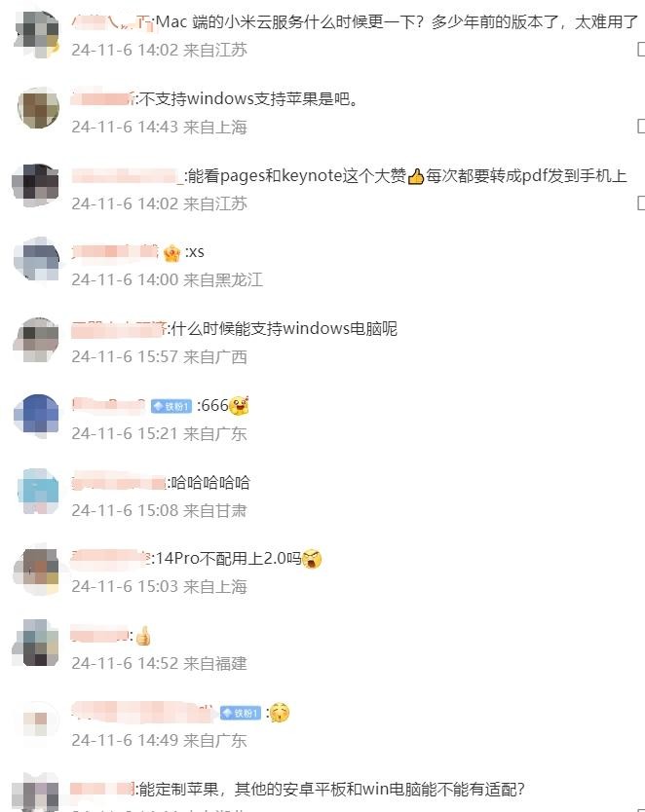
Task: Click the avatar beside the Mac 小米云服务 comment
Action: click(x=38, y=33)
